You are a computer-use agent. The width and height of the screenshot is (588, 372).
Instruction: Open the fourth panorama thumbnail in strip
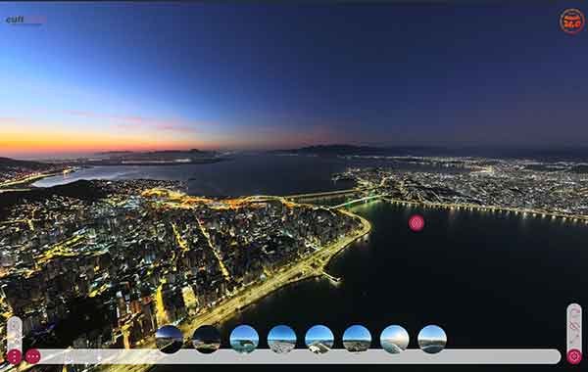pos(281,340)
